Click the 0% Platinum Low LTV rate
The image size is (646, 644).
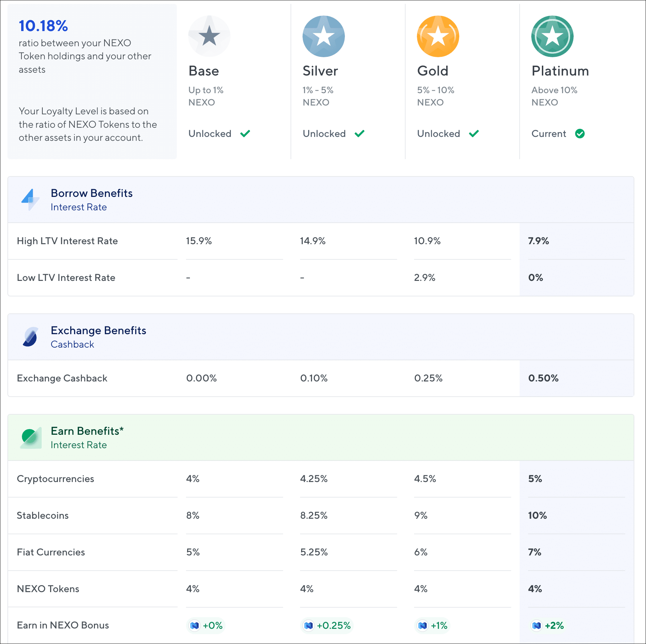coord(536,278)
